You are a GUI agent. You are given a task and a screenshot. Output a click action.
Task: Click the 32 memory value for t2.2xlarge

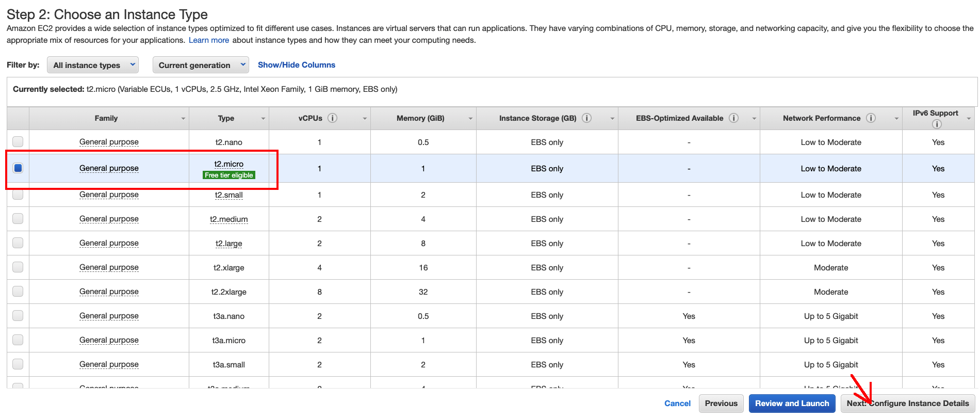pyautogui.click(x=423, y=292)
